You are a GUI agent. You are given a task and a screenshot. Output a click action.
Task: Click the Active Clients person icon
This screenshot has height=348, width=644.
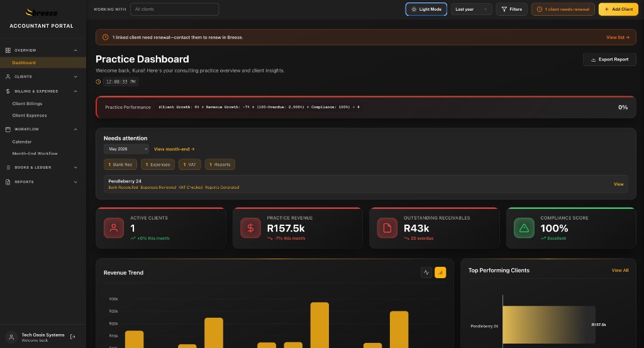tap(114, 228)
